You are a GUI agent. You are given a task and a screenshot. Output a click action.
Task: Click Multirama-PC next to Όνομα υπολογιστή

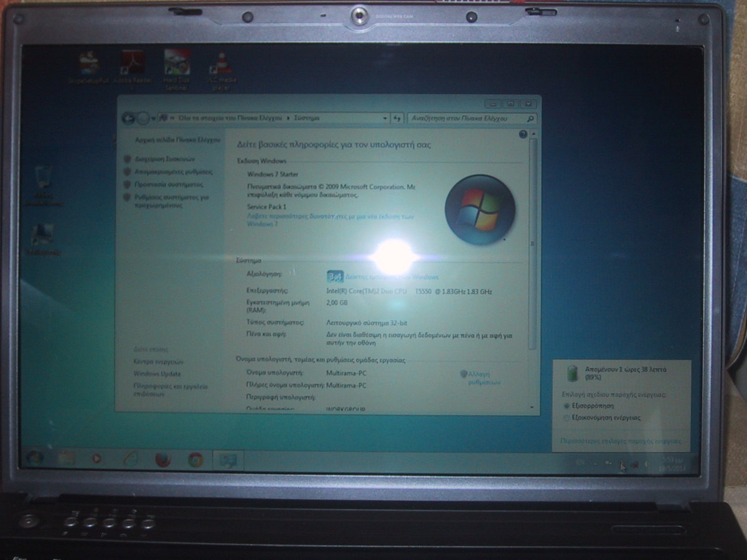click(x=346, y=373)
